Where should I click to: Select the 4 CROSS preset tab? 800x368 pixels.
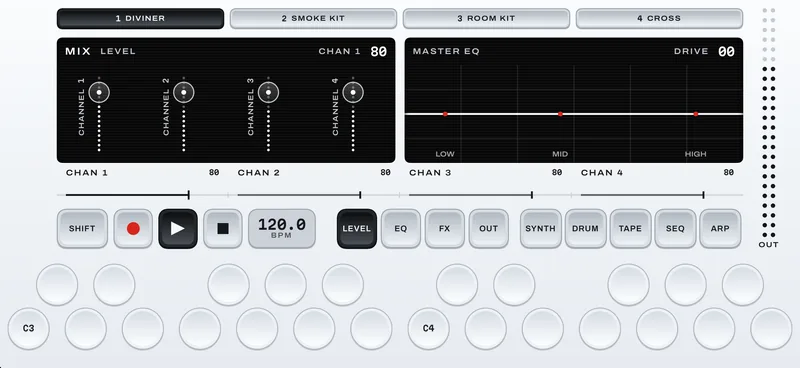tap(659, 18)
